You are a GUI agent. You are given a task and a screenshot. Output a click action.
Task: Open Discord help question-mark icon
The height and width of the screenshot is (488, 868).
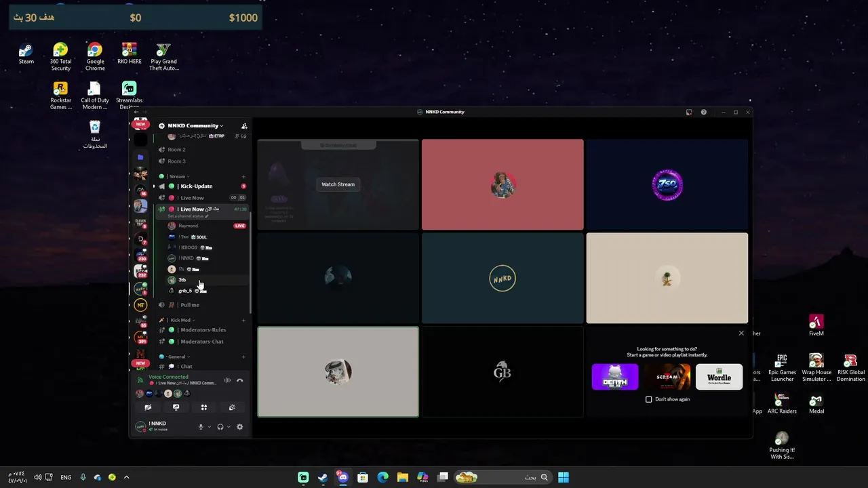click(x=703, y=112)
